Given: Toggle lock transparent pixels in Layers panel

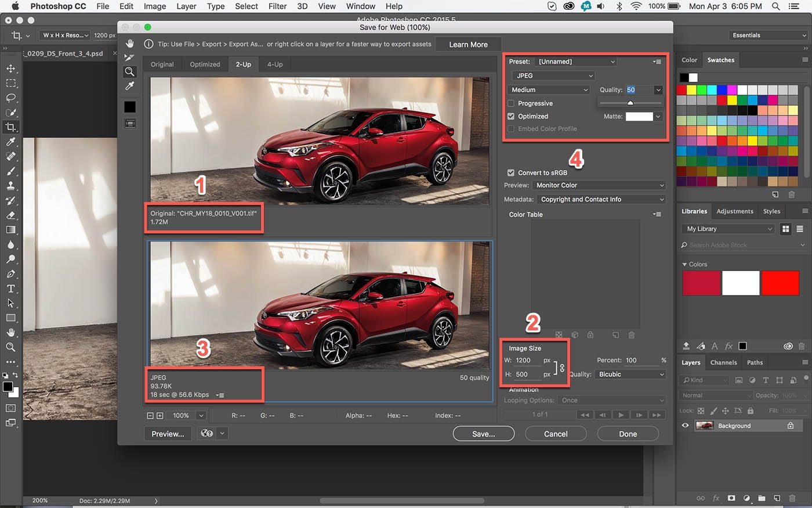Looking at the screenshot, I should pyautogui.click(x=701, y=410).
